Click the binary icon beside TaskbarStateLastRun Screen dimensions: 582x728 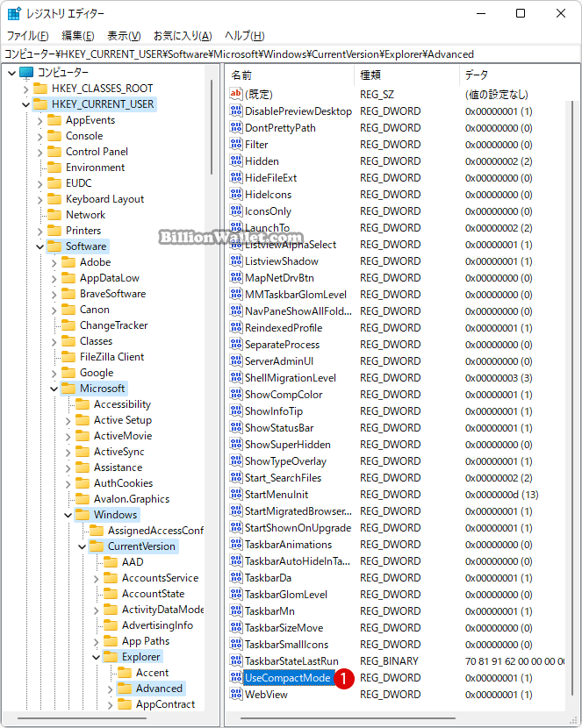pos(236,660)
